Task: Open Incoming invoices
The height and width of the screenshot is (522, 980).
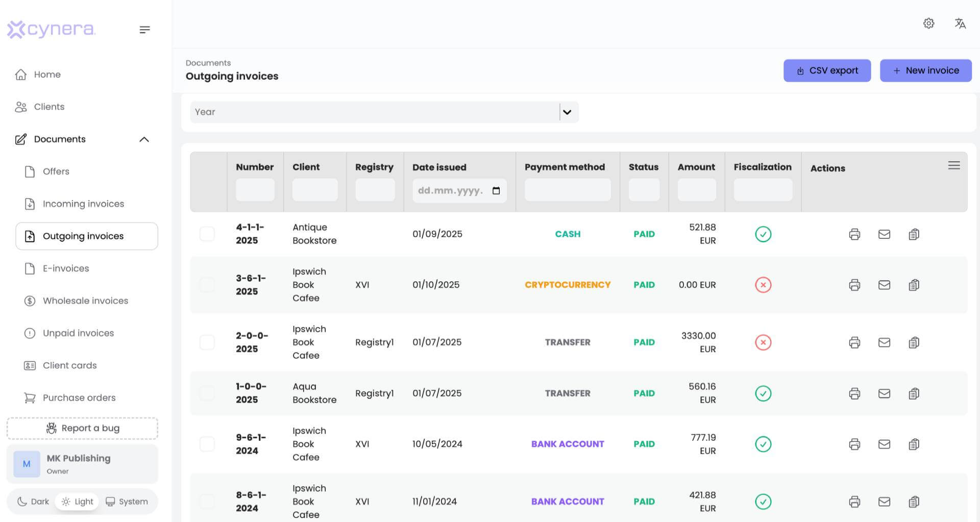Action: (x=75, y=204)
